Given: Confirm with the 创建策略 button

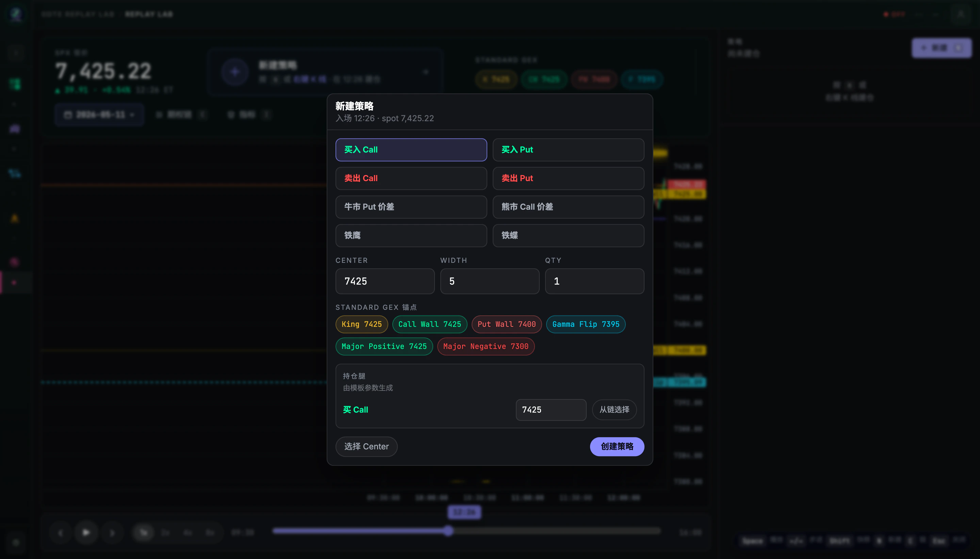Looking at the screenshot, I should click(617, 447).
